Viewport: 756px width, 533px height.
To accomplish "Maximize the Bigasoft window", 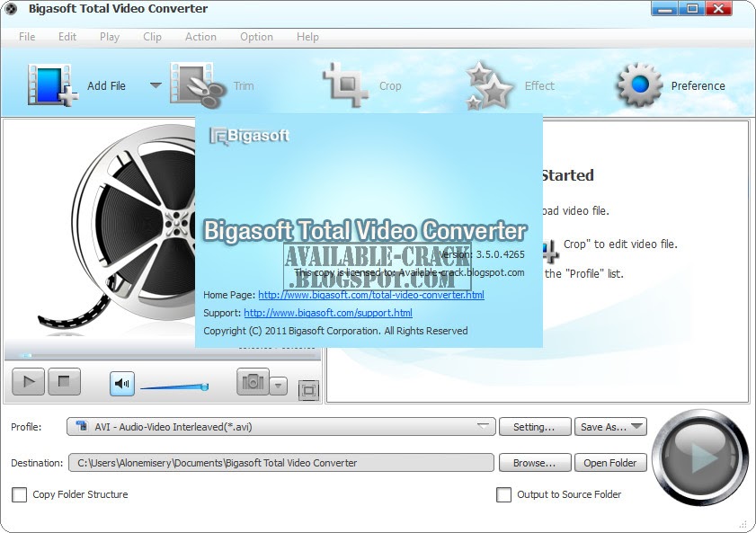I will click(x=692, y=8).
